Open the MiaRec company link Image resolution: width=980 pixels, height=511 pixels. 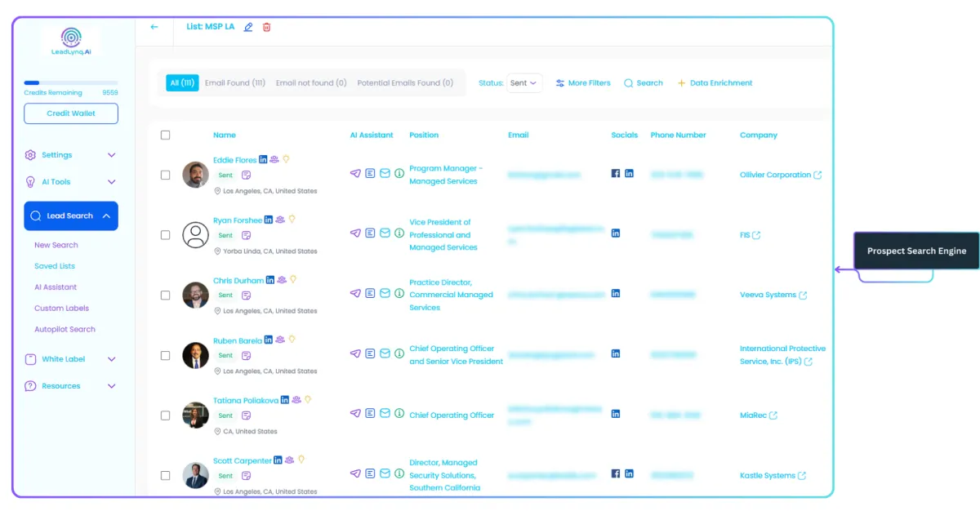753,415
